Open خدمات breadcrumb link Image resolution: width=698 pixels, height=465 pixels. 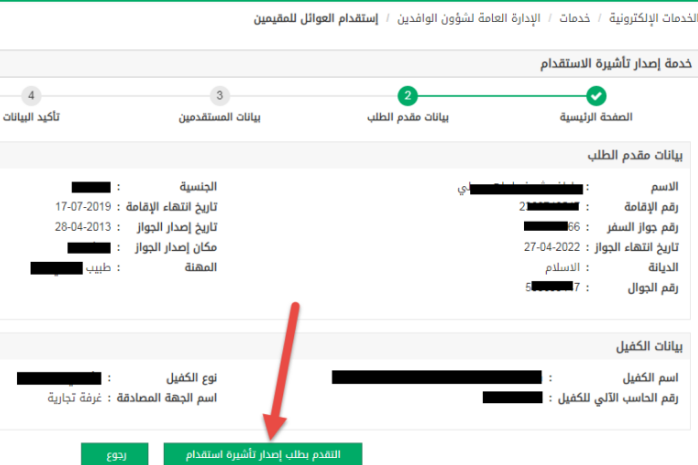(x=574, y=18)
